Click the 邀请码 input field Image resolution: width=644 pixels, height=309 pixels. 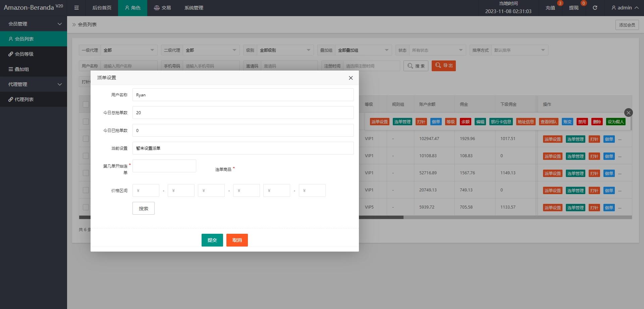click(289, 66)
